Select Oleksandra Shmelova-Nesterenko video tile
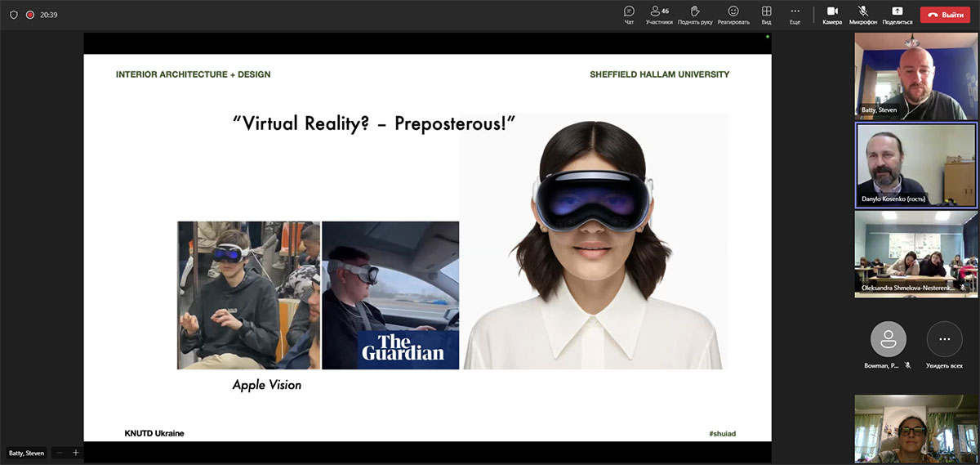Screen dimensions: 980x465 tap(915, 254)
